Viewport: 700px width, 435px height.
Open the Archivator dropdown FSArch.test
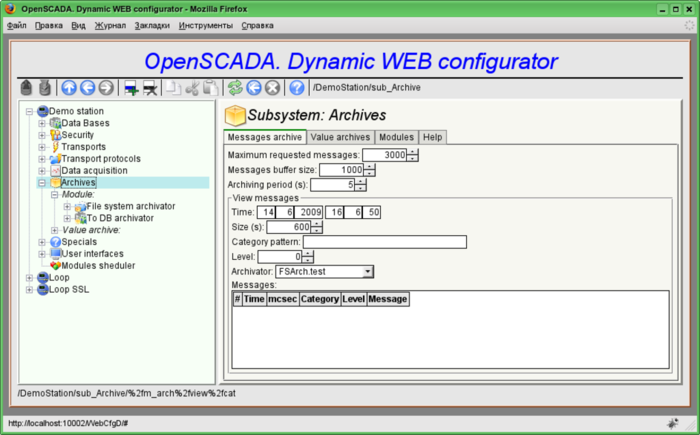(325, 272)
